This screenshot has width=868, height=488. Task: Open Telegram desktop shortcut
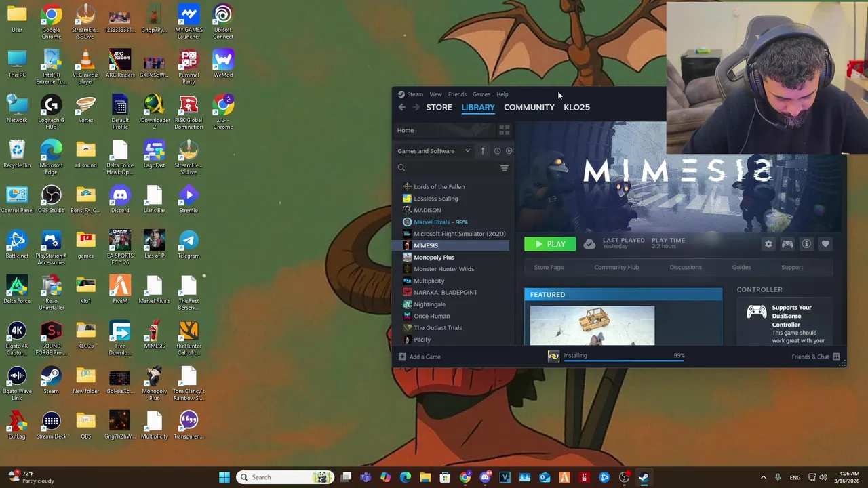coord(189,245)
